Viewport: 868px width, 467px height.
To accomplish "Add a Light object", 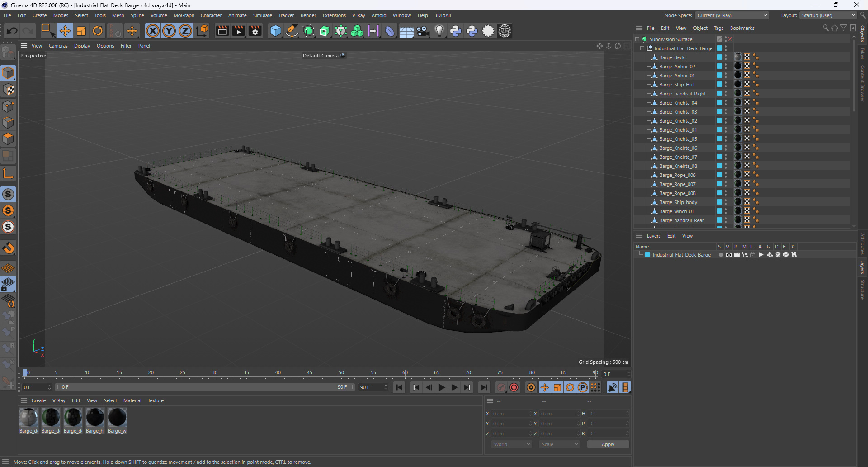I will click(x=439, y=31).
